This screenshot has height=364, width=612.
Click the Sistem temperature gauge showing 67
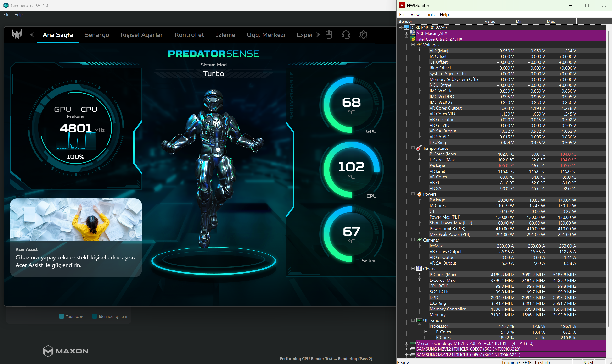pos(351,234)
